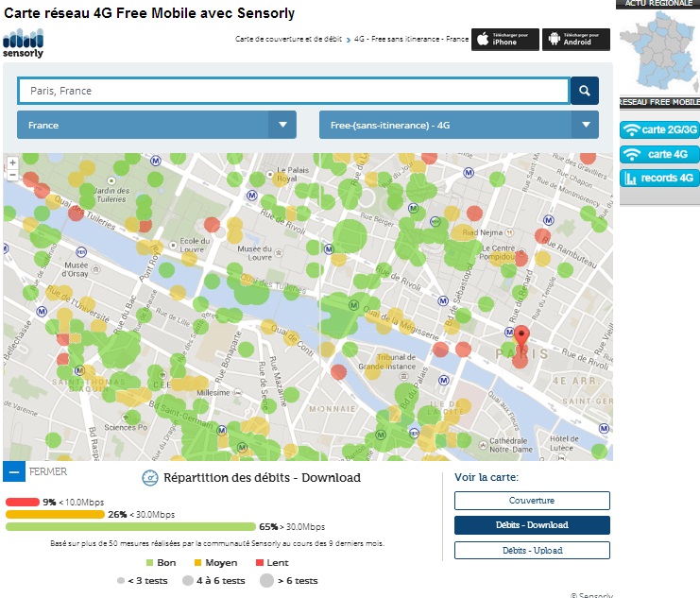Click the Carte de couverture et de débit breadcrumb
Image resolution: width=700 pixels, height=598 pixels.
(289, 40)
